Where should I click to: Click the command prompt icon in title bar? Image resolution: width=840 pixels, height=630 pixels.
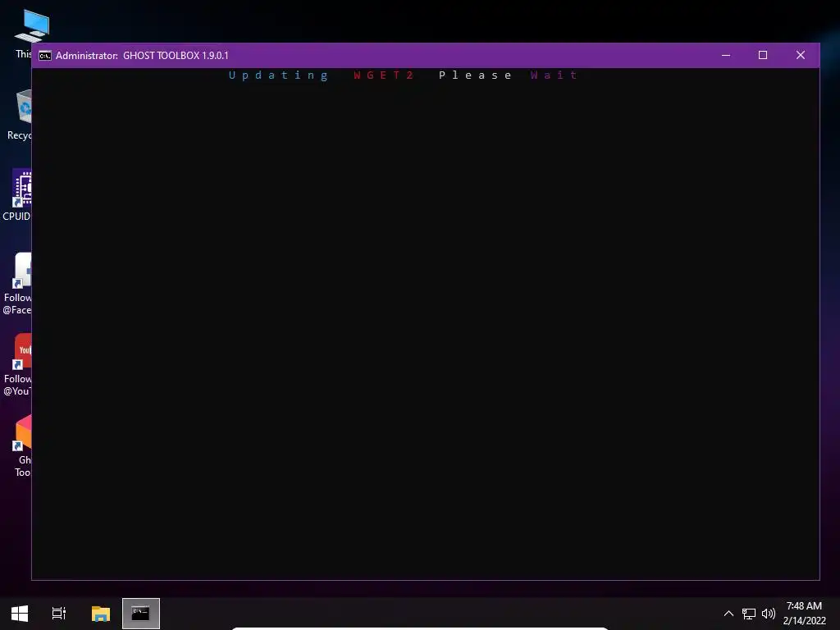tap(45, 56)
